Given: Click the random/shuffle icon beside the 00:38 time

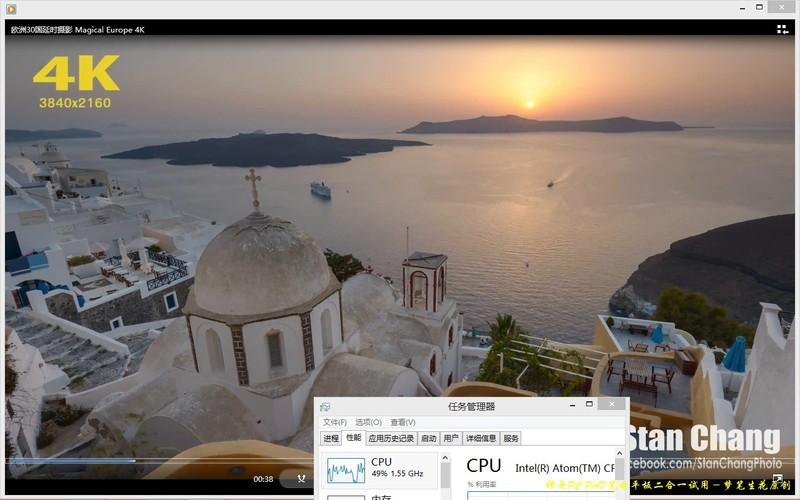Looking at the screenshot, I should [302, 479].
